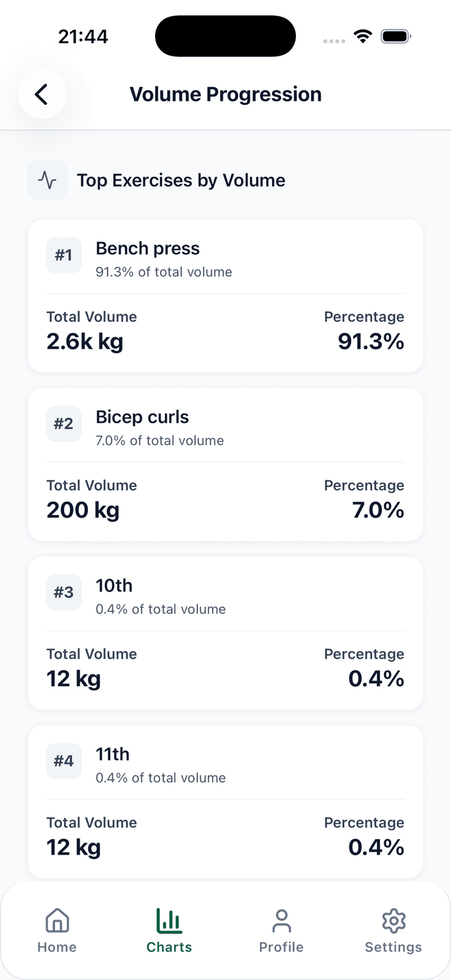
Task: Open the Charts tab icon in bottom navigation
Action: (x=169, y=919)
